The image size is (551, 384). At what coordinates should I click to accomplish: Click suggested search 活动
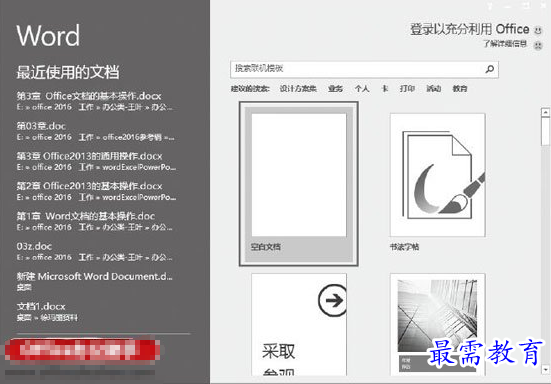[x=434, y=89]
